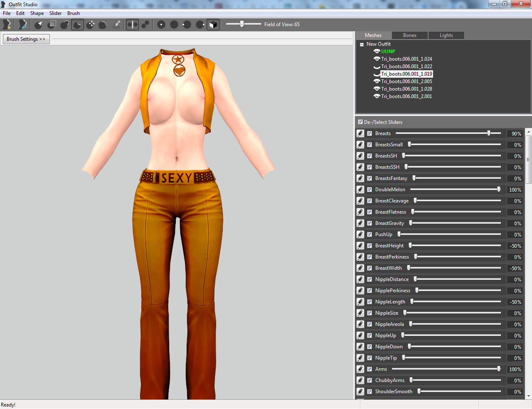The height and width of the screenshot is (409, 532).
Task: Select the move brush tool
Action: pos(91,25)
